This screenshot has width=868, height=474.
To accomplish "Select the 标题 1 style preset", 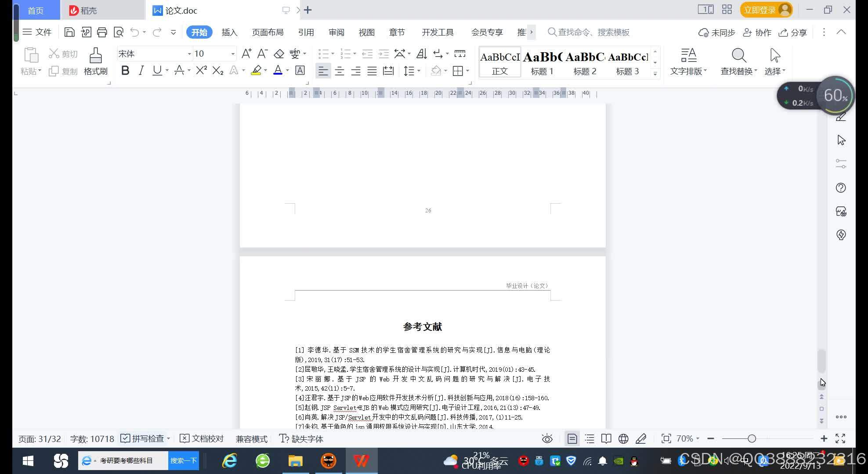I will point(542,62).
